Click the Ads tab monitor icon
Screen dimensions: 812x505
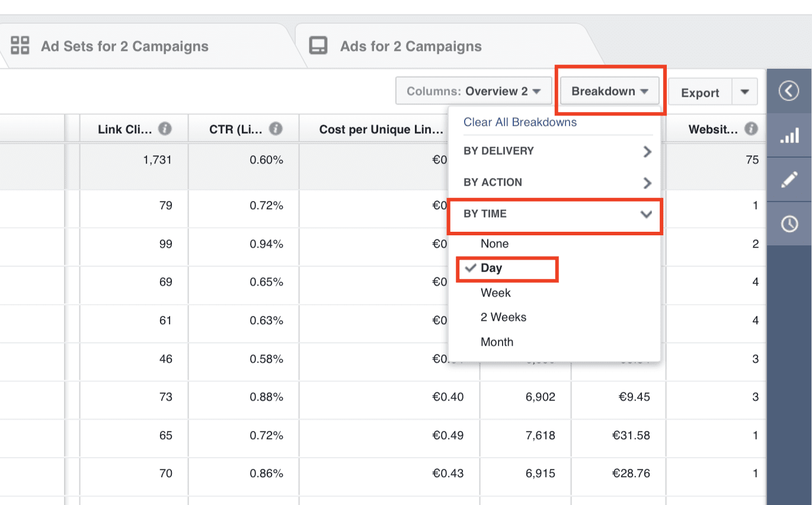point(318,46)
